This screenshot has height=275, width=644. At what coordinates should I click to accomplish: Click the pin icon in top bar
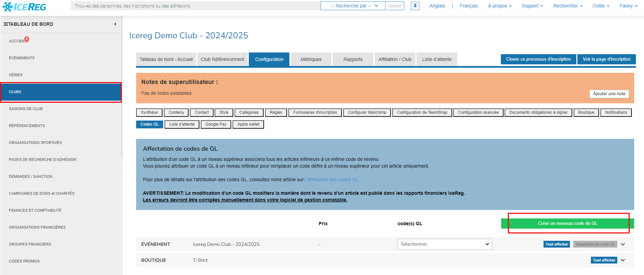pyautogui.click(x=415, y=6)
